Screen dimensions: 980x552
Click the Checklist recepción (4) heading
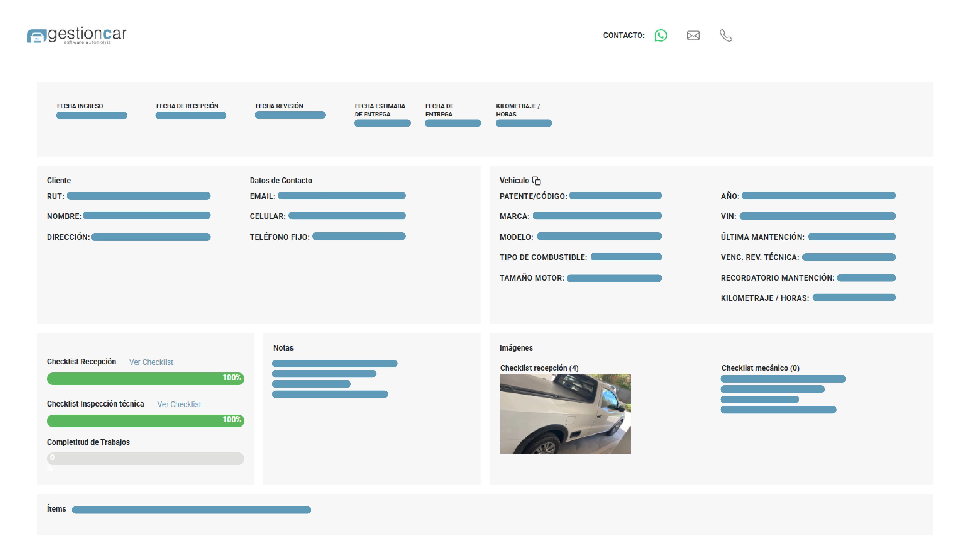click(539, 368)
